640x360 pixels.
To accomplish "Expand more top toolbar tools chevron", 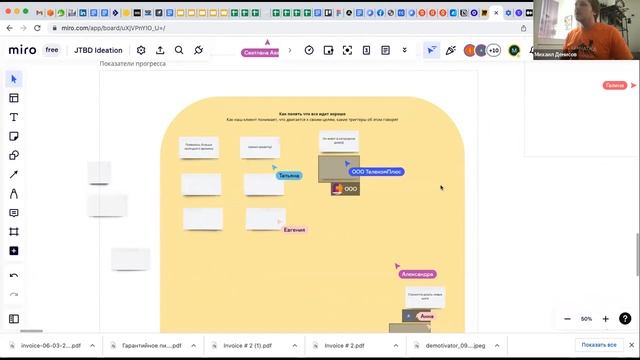I will pyautogui.click(x=404, y=50).
